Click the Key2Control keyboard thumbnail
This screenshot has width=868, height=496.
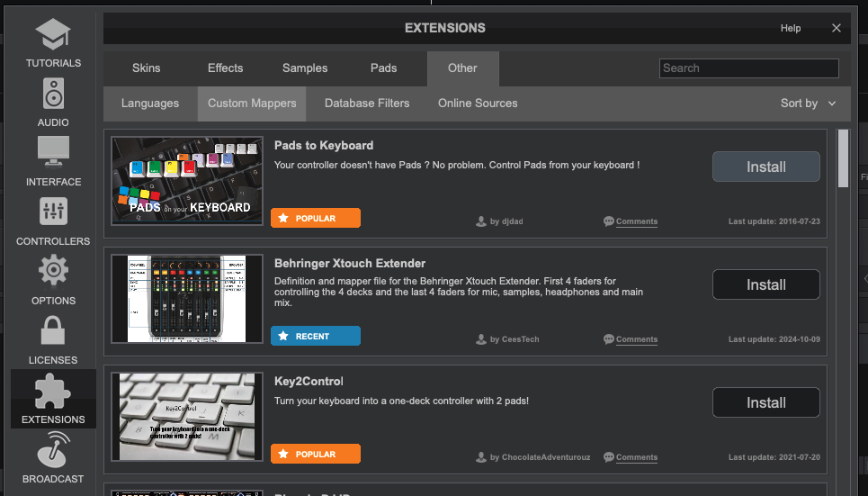coord(187,417)
